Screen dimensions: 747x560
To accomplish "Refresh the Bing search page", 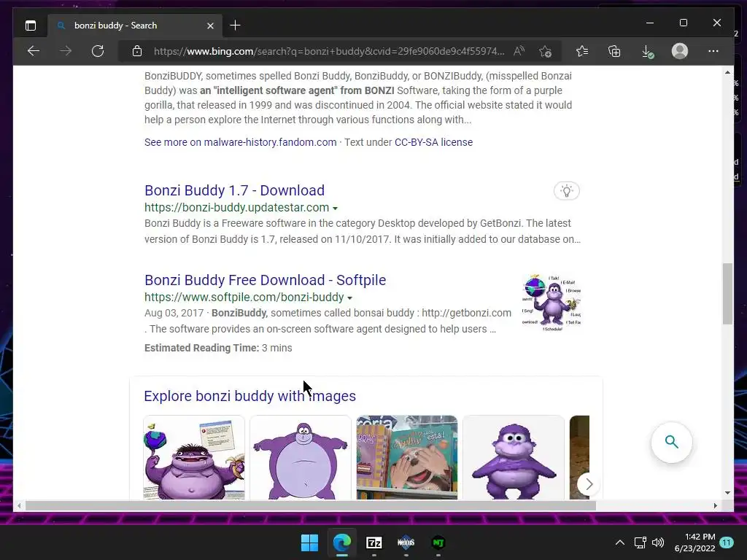I will pos(98,51).
